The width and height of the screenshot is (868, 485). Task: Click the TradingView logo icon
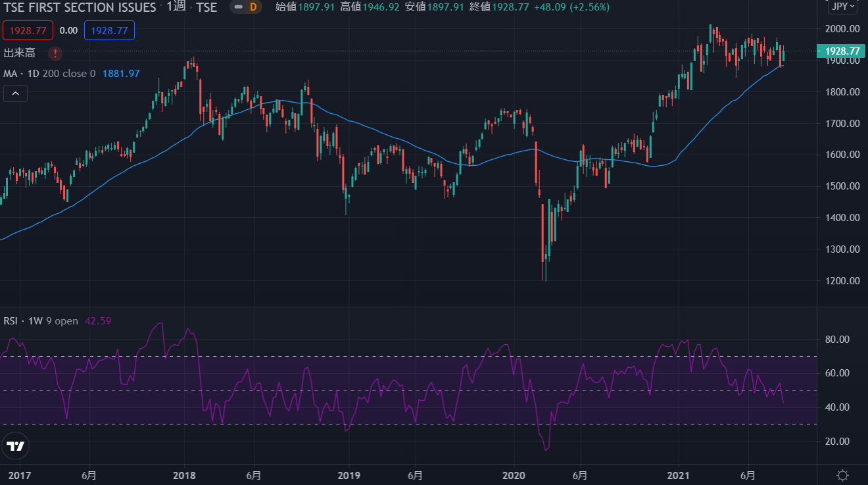15,446
